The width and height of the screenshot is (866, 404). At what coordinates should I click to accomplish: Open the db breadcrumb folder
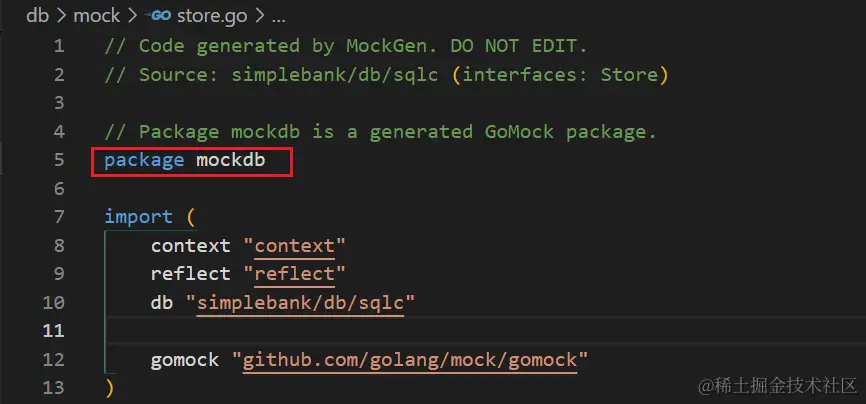(38, 15)
